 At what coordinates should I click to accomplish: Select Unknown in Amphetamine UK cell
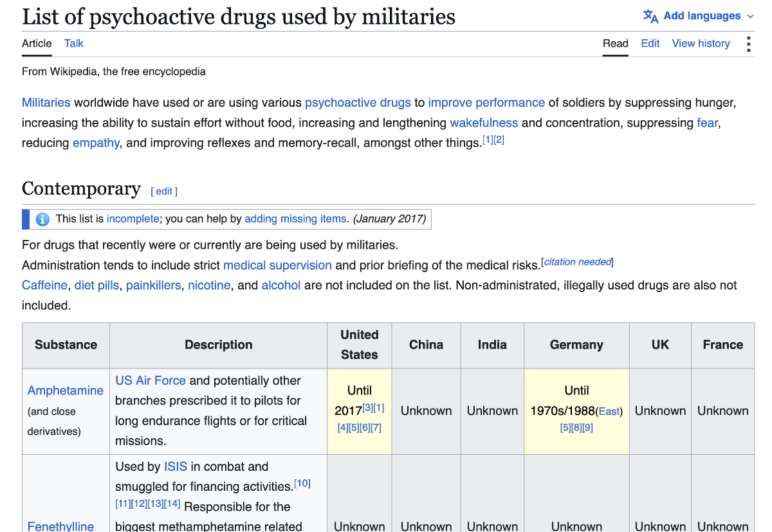tap(660, 410)
